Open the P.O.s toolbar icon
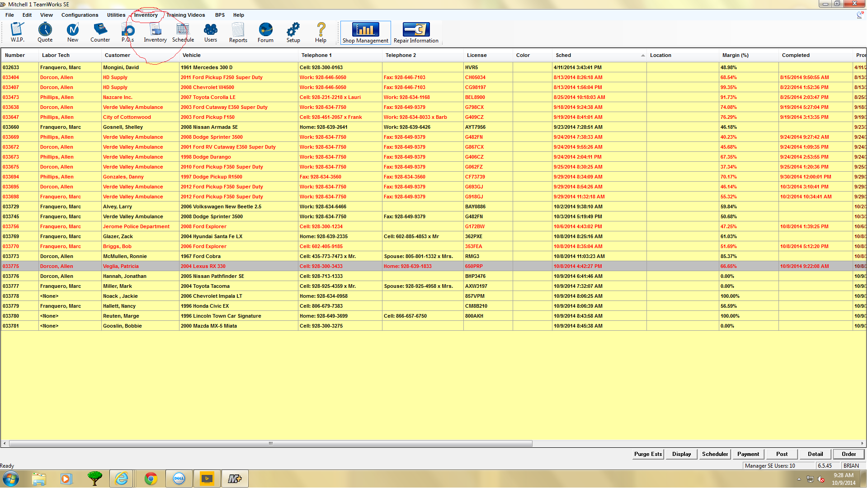The width and height of the screenshot is (868, 488). [128, 33]
